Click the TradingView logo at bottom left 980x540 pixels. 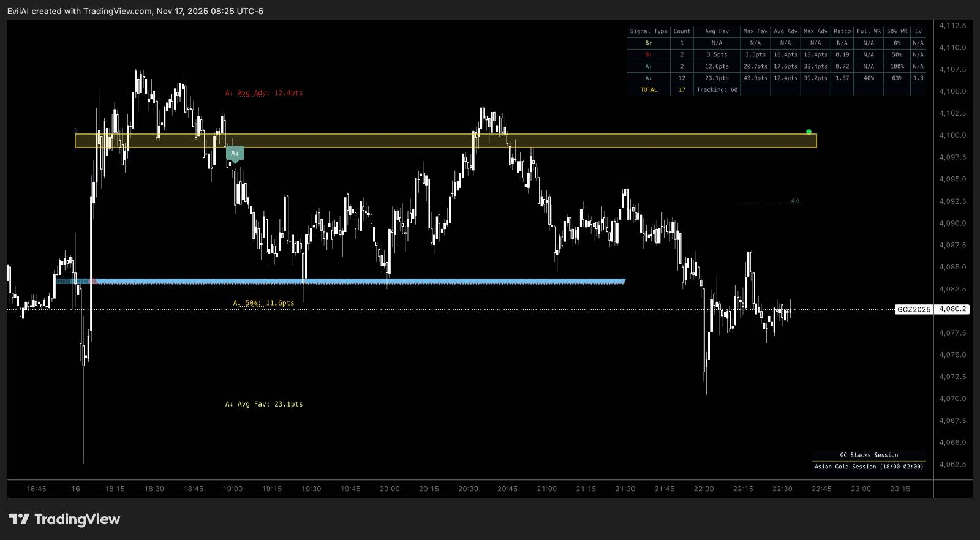coord(64,519)
